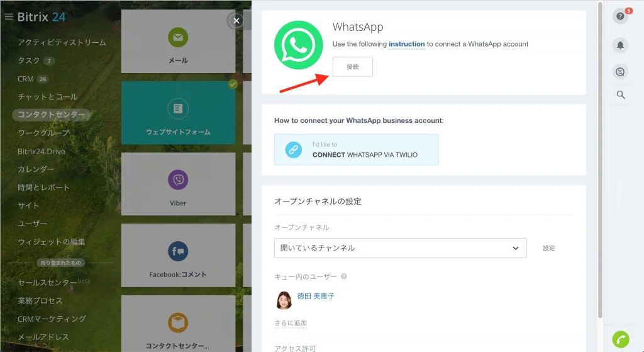This screenshot has width=644, height=352.
Task: Click the CRM counter badge 26
Action: 43,79
